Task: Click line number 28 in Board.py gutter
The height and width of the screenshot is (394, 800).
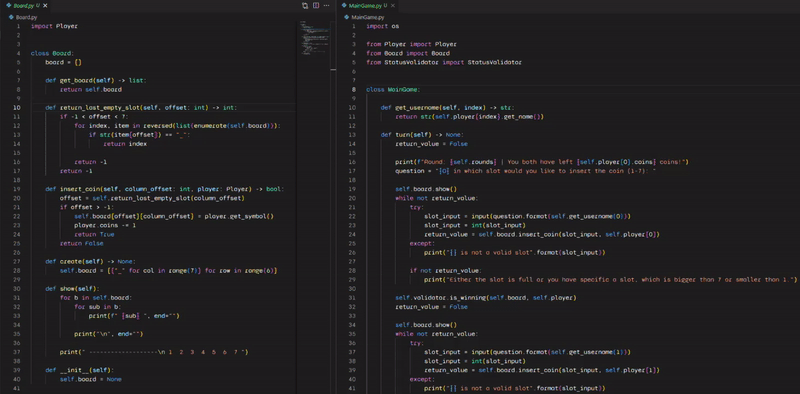Action: pyautogui.click(x=16, y=270)
